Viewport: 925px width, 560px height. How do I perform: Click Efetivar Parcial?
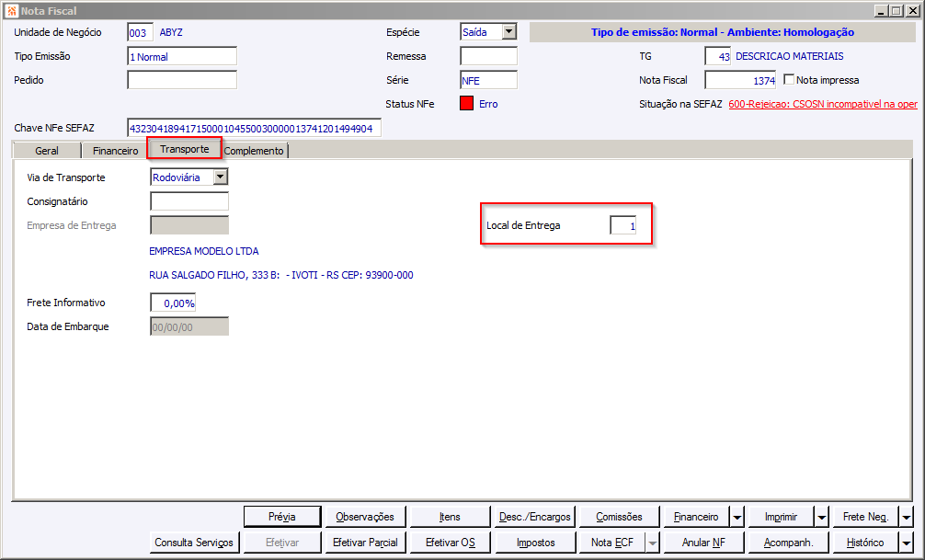[365, 543]
